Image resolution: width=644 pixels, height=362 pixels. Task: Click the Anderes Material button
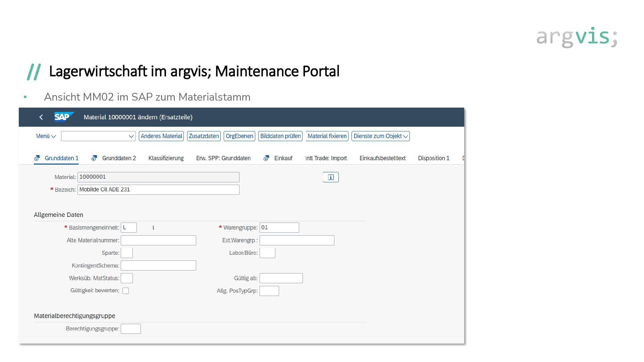coord(161,136)
